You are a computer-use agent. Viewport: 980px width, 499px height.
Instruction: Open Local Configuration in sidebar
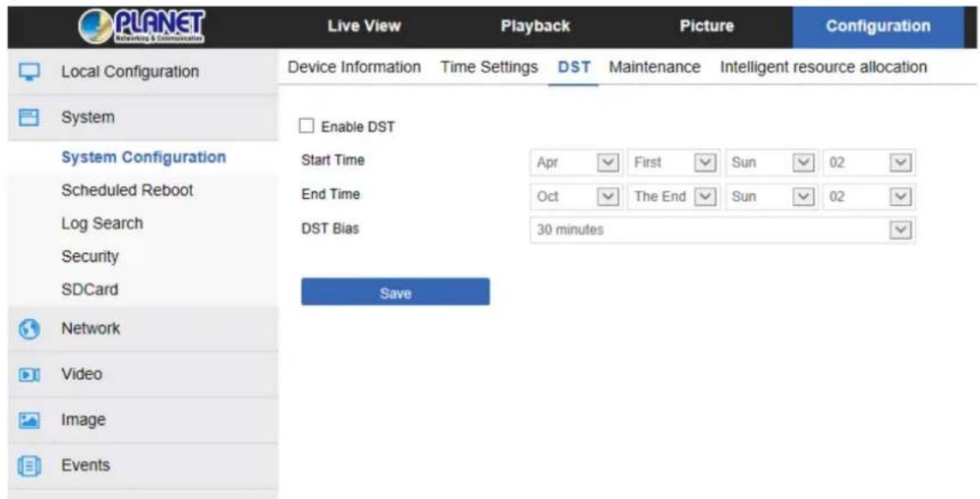click(143, 72)
